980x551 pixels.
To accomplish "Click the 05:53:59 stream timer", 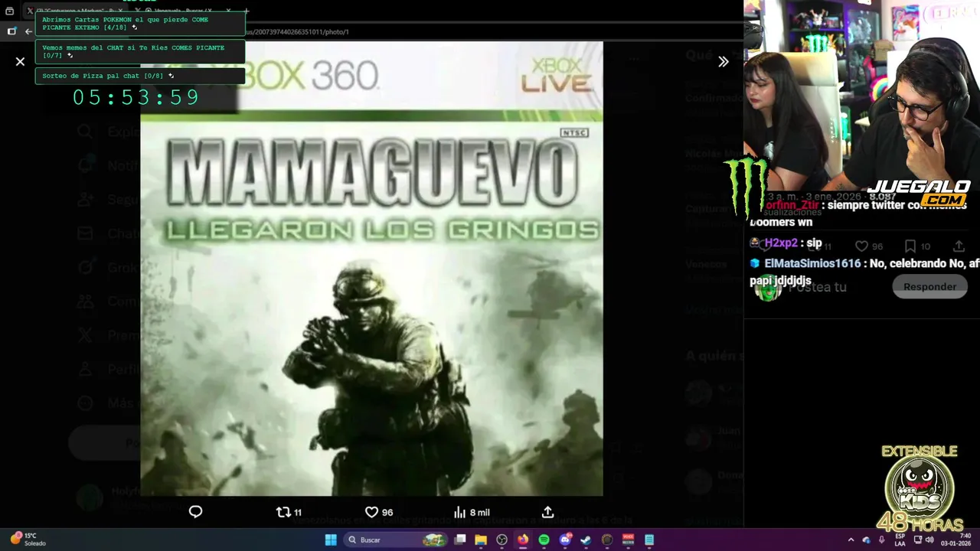I will pyautogui.click(x=136, y=97).
